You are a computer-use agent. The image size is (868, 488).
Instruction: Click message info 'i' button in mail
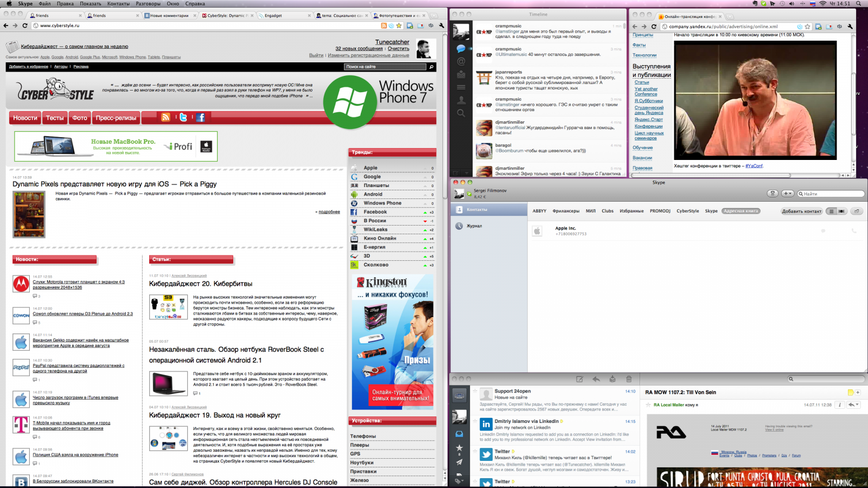(x=839, y=404)
